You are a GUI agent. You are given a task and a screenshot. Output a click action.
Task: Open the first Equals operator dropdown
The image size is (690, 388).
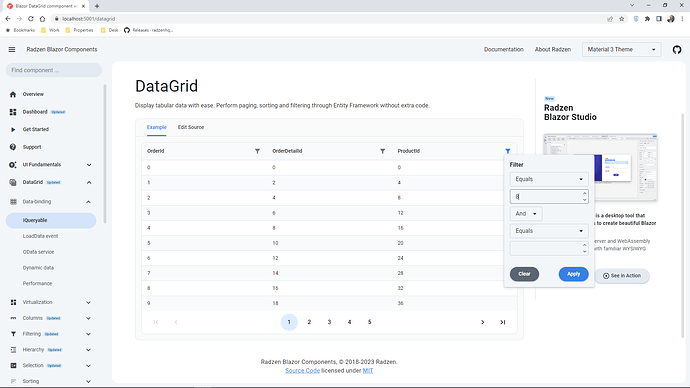click(x=549, y=179)
